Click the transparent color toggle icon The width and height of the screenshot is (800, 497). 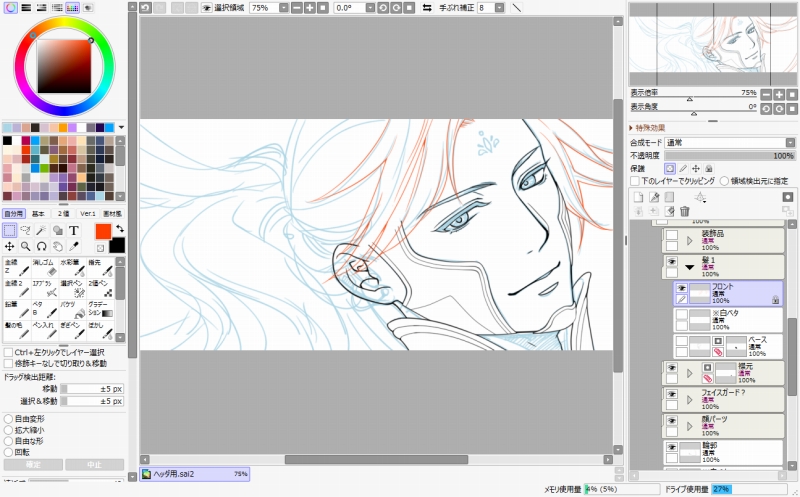point(101,247)
